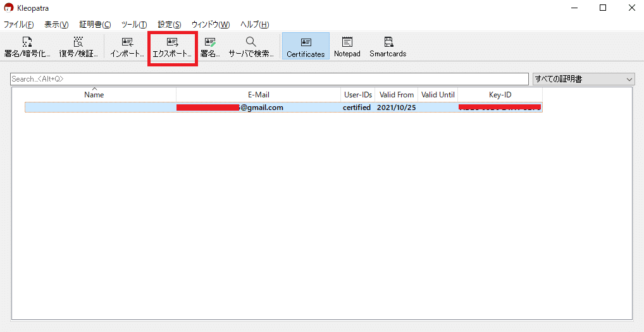
Task: Sort by the E-Mail column header
Action: [259, 94]
